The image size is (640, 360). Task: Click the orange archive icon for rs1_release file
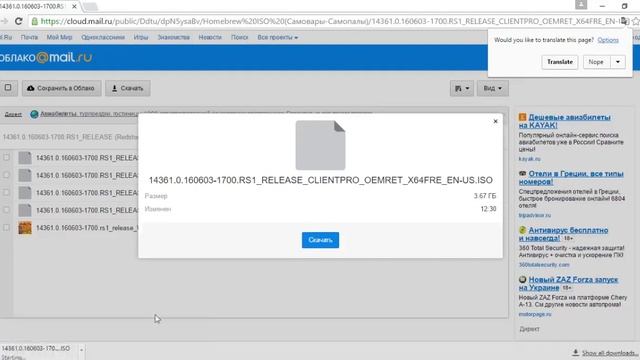pos(25,228)
